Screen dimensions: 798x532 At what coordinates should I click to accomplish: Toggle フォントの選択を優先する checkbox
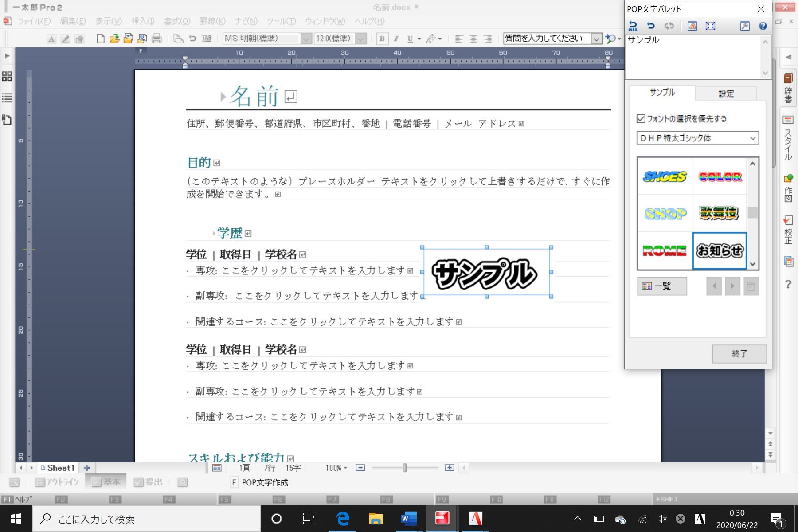point(641,119)
